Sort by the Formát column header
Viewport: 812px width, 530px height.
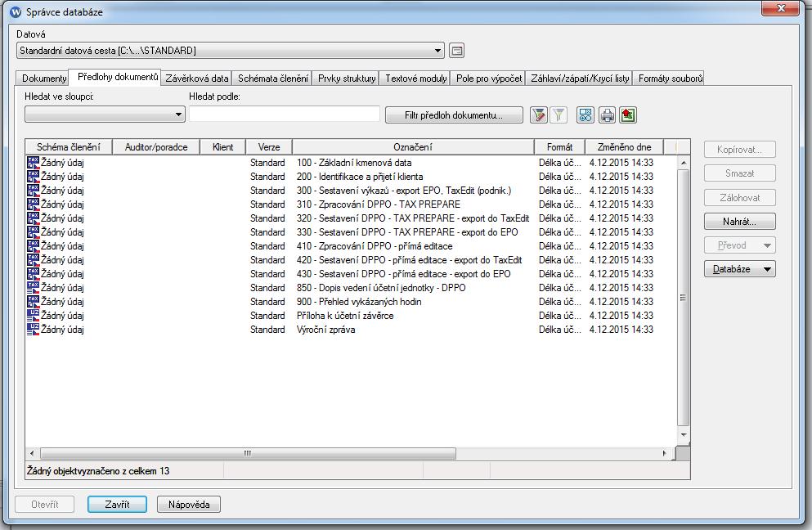pyautogui.click(x=559, y=147)
